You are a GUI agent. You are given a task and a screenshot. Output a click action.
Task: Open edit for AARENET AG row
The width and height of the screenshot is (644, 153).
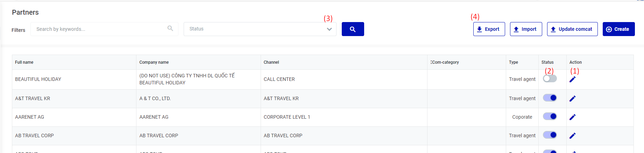click(572, 117)
